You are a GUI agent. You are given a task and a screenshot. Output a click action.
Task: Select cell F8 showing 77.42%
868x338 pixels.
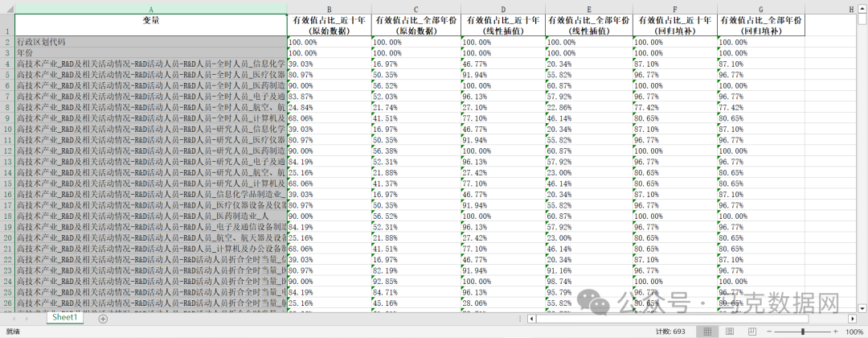point(675,108)
